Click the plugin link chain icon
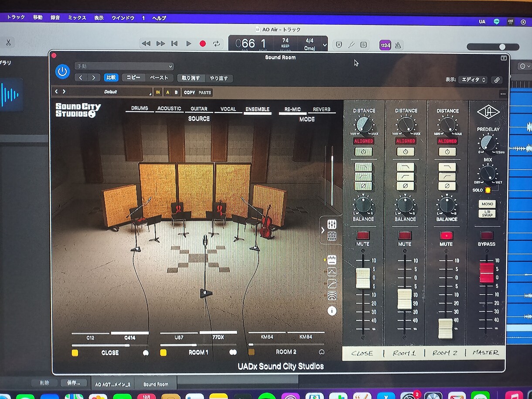The height and width of the screenshot is (399, 532). (497, 80)
